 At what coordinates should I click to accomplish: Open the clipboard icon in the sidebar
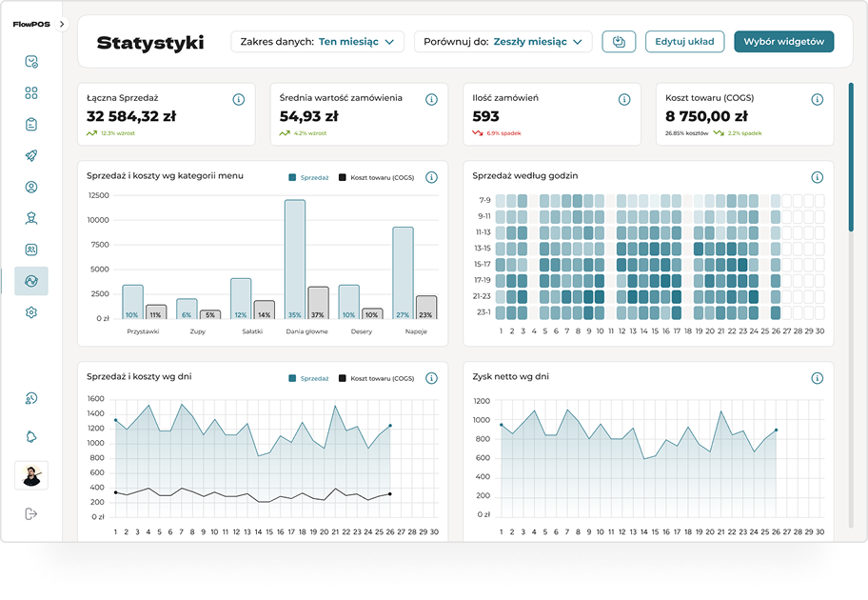pos(31,125)
